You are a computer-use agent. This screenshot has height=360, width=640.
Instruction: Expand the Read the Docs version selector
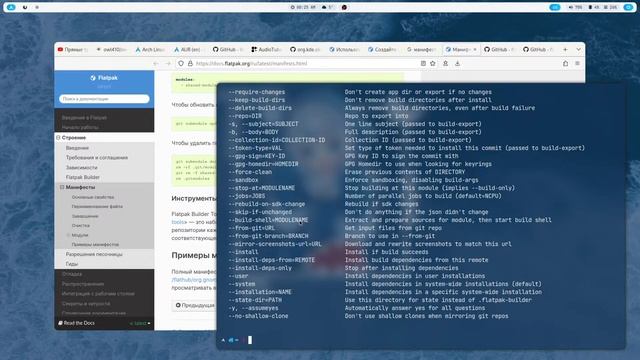point(140,323)
